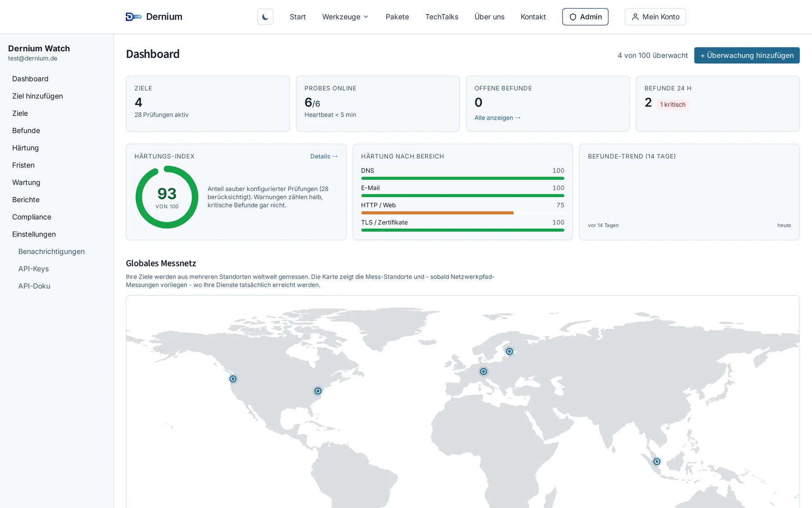
Task: Click the Ziele stat card
Action: coord(208,104)
